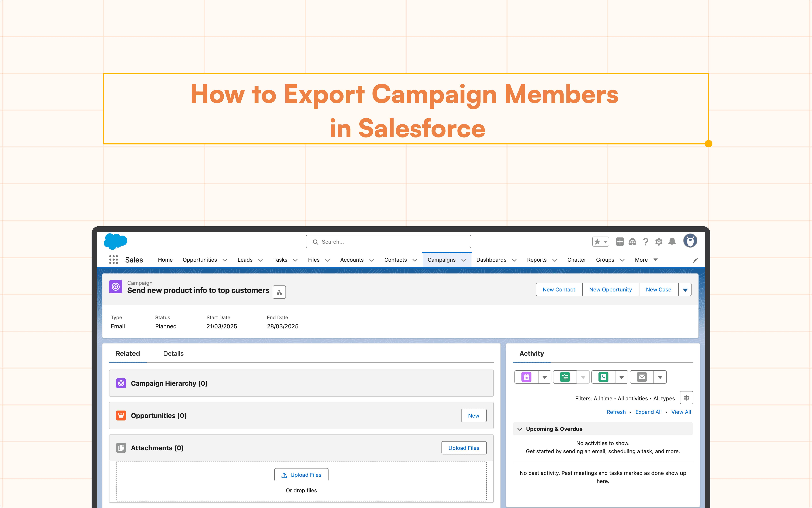Open the user profile avatar
This screenshot has height=508, width=812.
point(690,241)
